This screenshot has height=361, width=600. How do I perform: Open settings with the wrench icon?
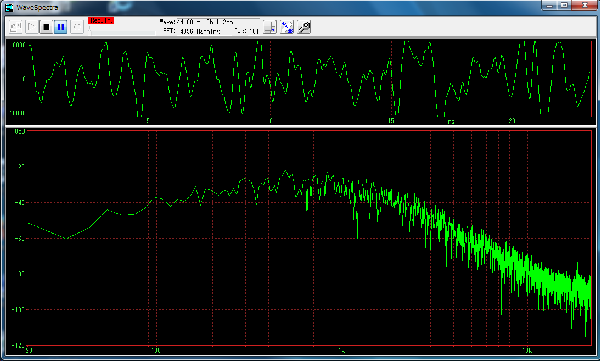click(x=304, y=27)
